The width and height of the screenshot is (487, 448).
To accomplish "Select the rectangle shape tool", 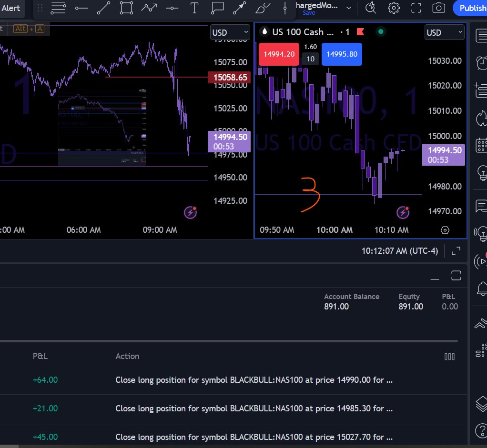I will pos(126,8).
